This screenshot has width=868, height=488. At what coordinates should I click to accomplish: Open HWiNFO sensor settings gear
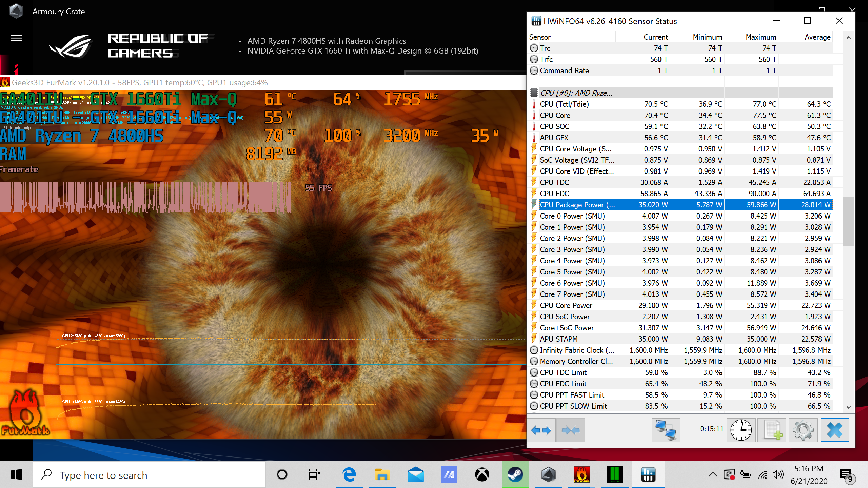tap(803, 430)
